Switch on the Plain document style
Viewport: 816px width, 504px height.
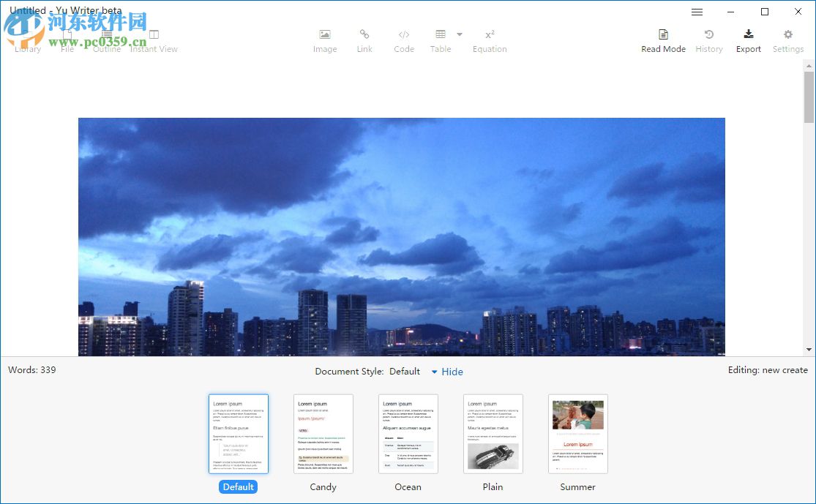[493, 433]
